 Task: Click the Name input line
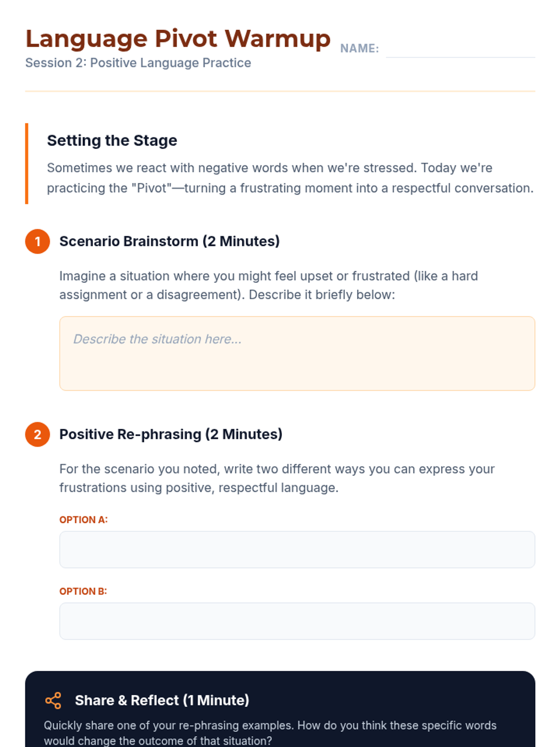(x=460, y=49)
